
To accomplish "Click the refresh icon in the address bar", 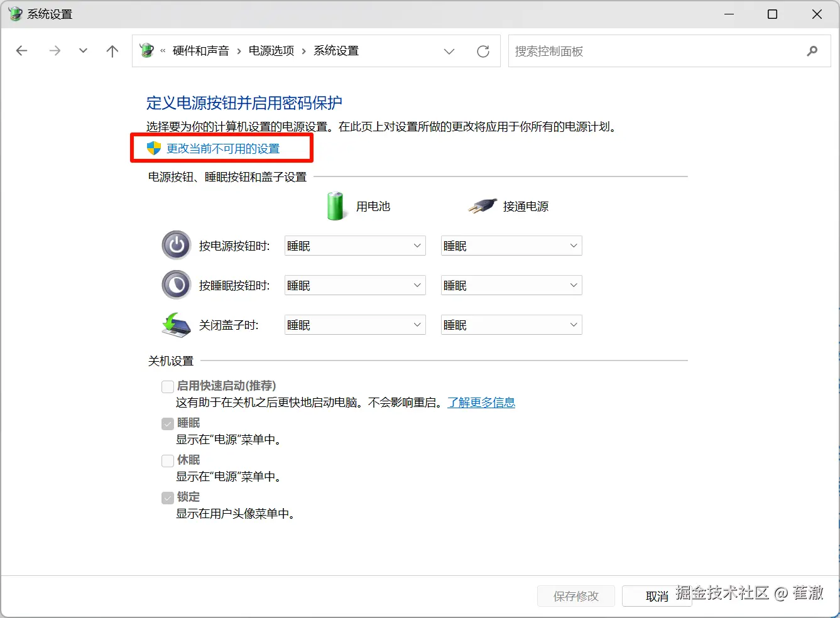I will (483, 51).
